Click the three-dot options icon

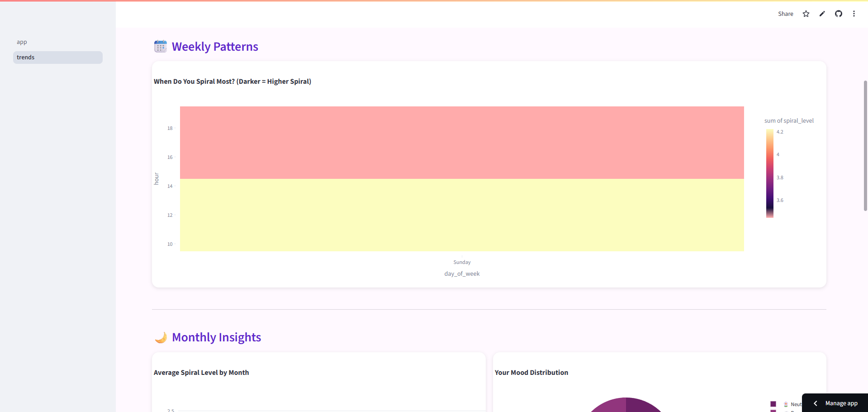click(854, 14)
